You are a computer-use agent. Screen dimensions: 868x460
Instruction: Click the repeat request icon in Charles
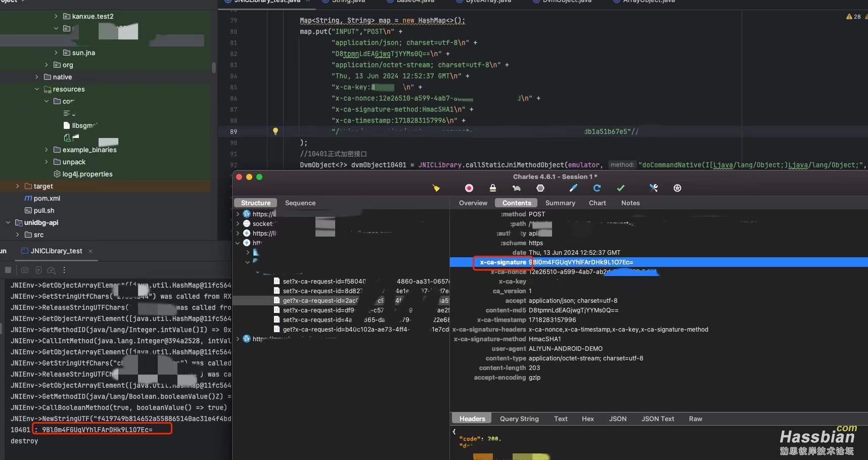[597, 188]
